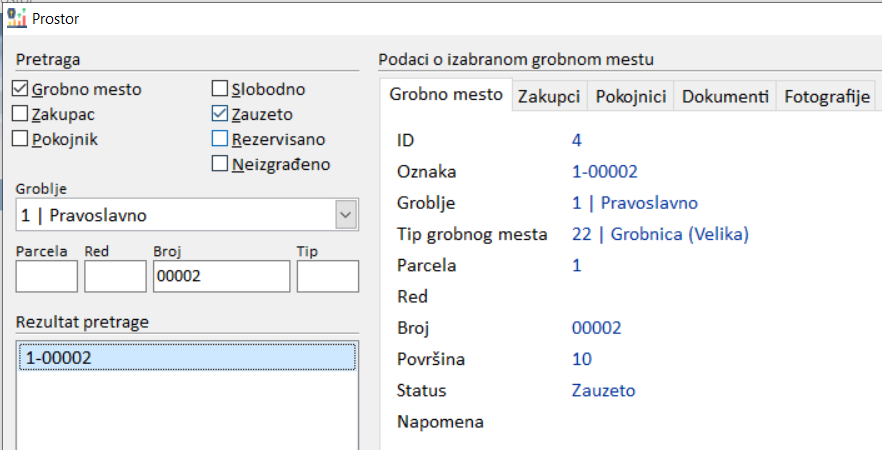
Task: Click into the Parcela input field
Action: pos(46,276)
